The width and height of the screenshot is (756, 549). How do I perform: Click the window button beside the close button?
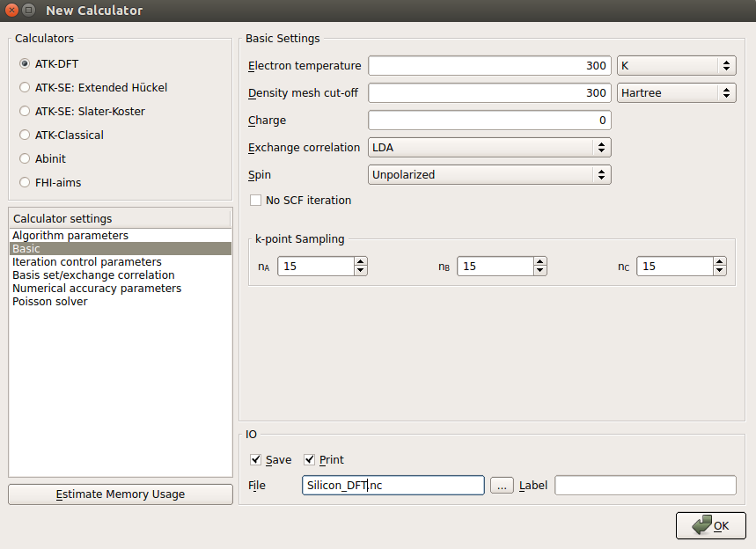(x=29, y=11)
